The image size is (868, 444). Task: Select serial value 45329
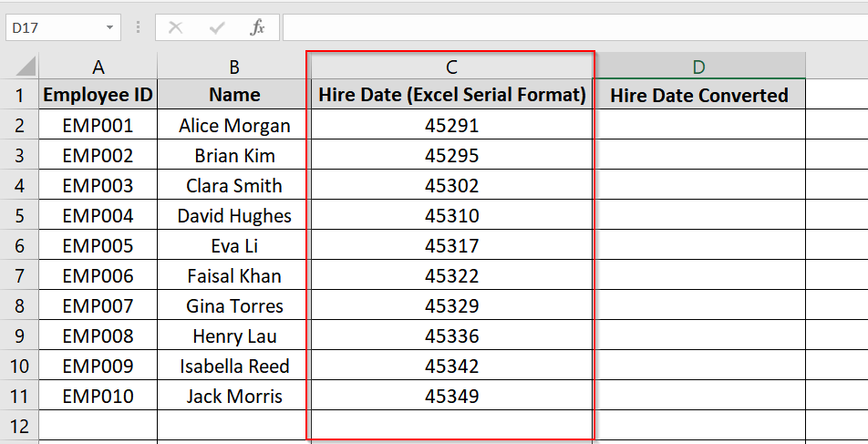(x=451, y=305)
